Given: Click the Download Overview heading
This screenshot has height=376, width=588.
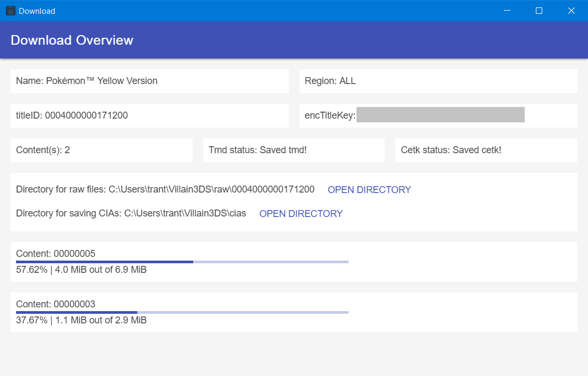Looking at the screenshot, I should click(x=72, y=40).
